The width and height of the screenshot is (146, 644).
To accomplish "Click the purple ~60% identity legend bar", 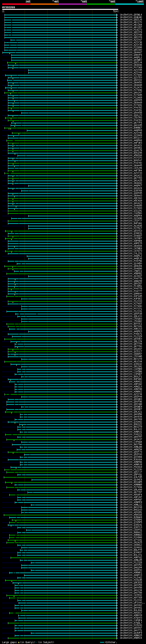I will [x=73, y=4].
